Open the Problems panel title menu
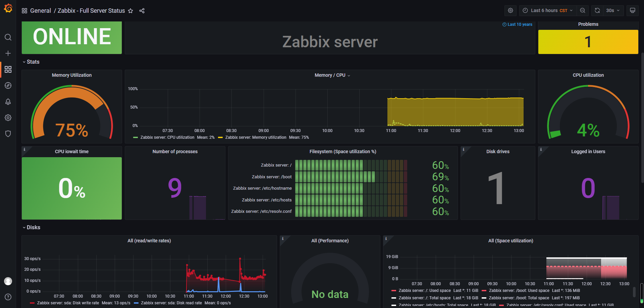The image size is (644, 308). click(x=588, y=24)
